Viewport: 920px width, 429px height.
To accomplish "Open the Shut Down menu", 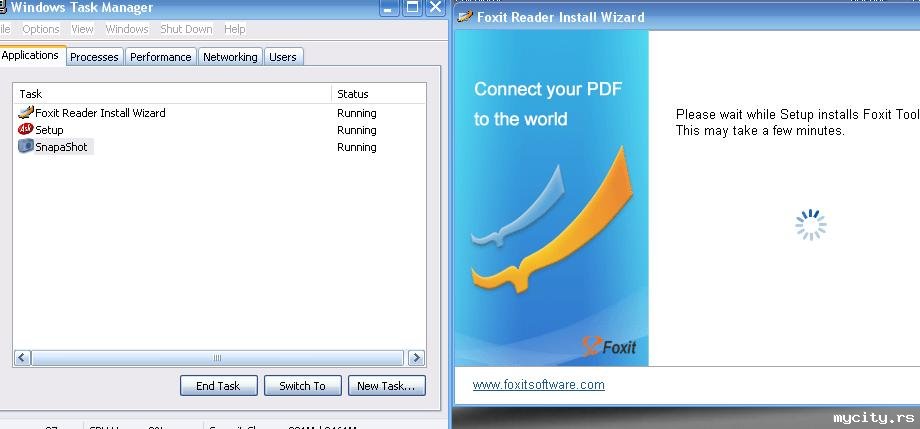I will tap(186, 29).
